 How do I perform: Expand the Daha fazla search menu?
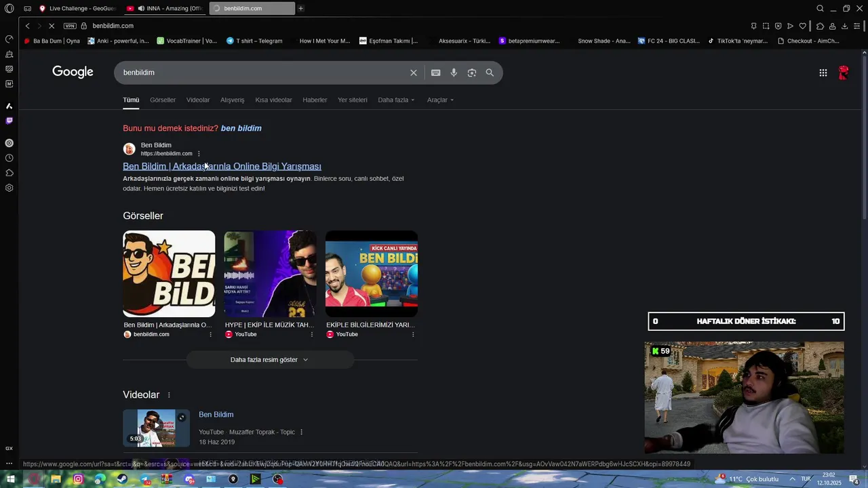point(396,100)
